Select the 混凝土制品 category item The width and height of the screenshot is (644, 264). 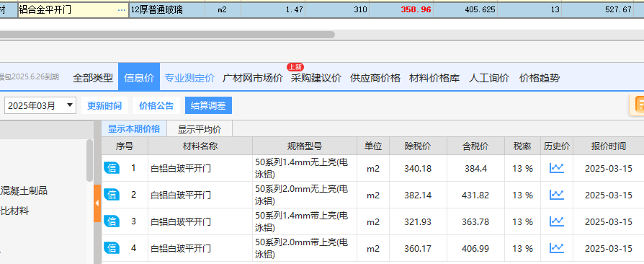pyautogui.click(x=23, y=191)
